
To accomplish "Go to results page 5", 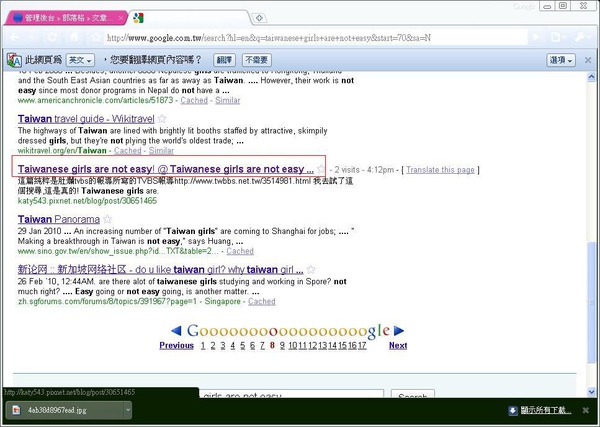I will [x=243, y=346].
